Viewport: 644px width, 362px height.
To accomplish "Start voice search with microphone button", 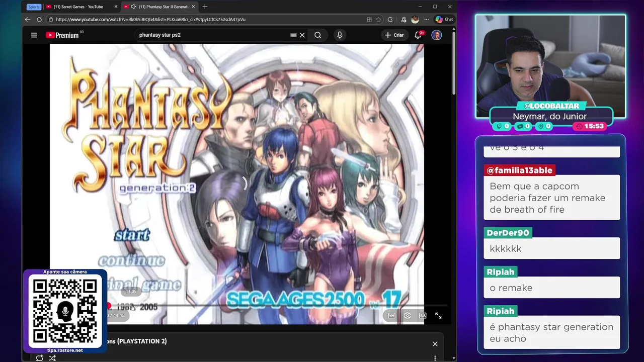I will pyautogui.click(x=340, y=35).
